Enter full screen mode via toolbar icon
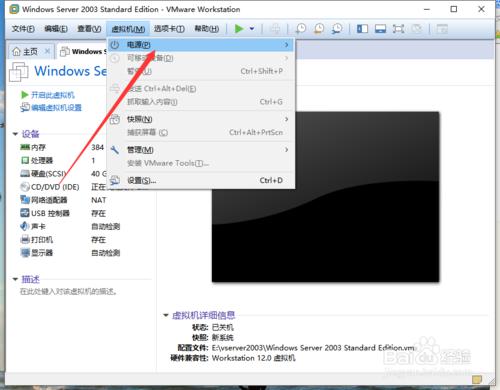 (398, 29)
